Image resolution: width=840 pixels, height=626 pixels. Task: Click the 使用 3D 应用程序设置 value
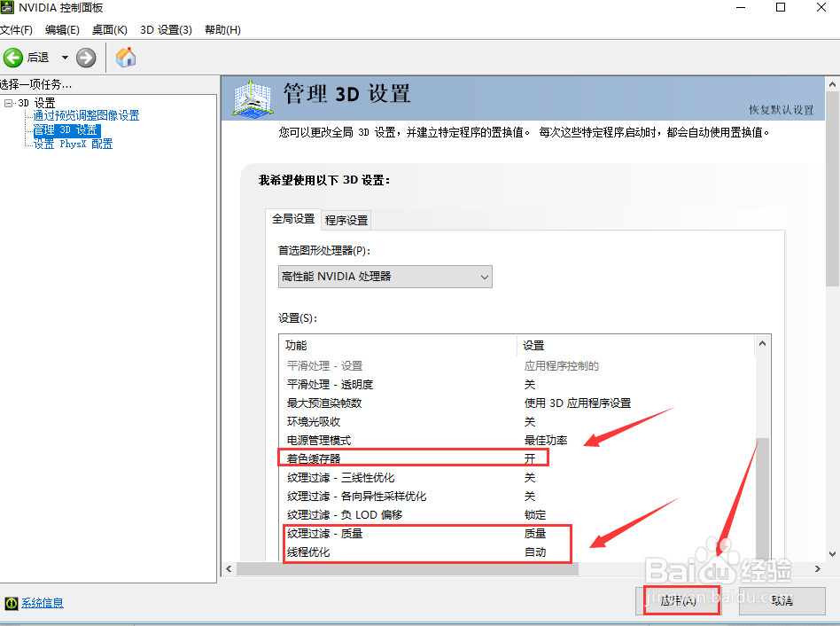(x=578, y=403)
